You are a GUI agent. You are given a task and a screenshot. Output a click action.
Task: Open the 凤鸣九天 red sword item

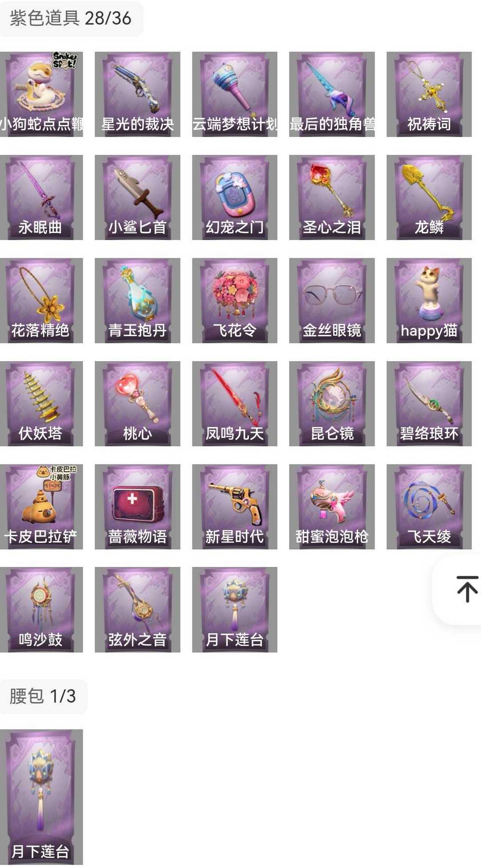click(235, 403)
